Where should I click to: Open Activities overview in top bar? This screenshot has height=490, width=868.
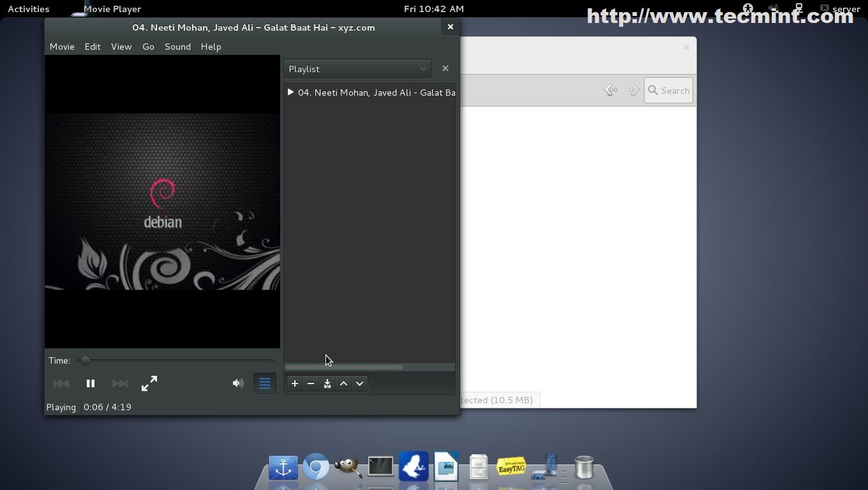(x=29, y=9)
